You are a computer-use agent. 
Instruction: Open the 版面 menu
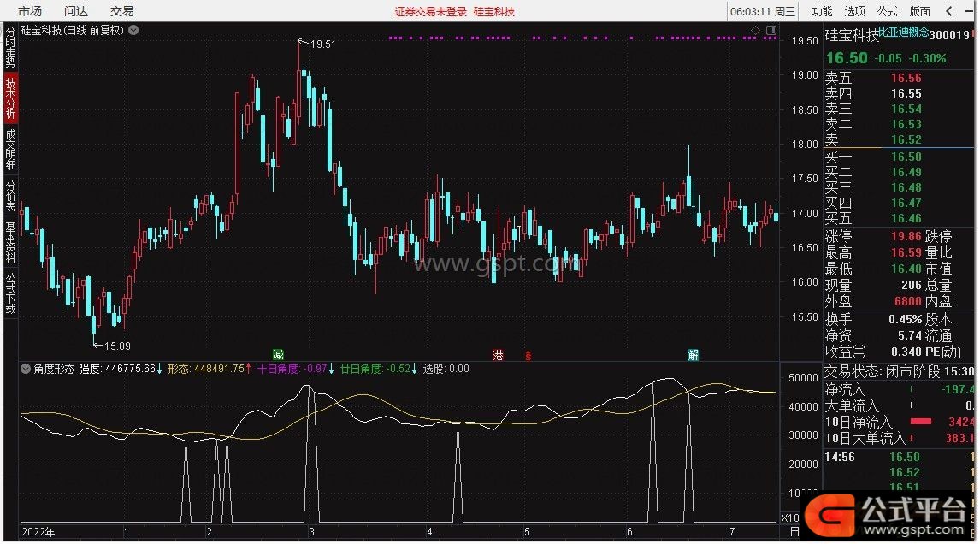tap(920, 11)
